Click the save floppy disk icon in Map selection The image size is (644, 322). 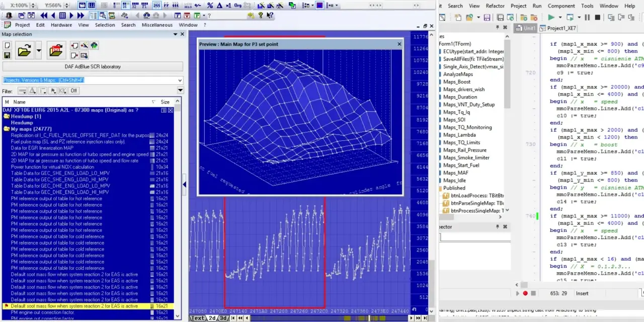pyautogui.click(x=7, y=55)
